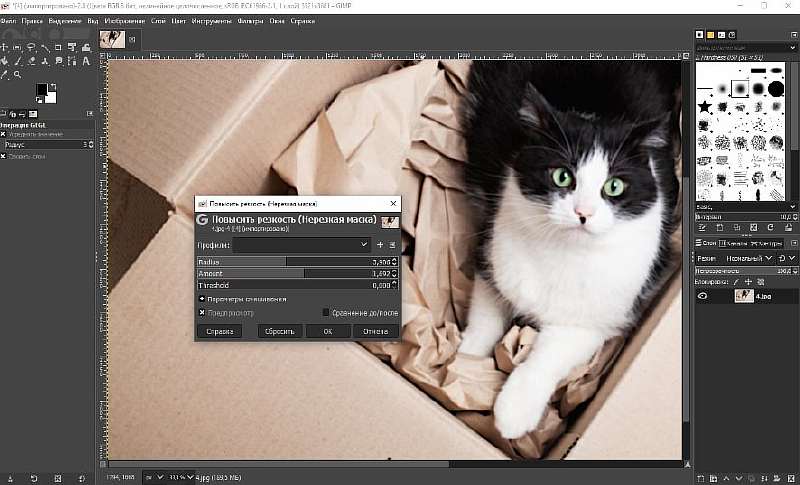Open the Select menu
Screen dimensions: 800x485
65,21
